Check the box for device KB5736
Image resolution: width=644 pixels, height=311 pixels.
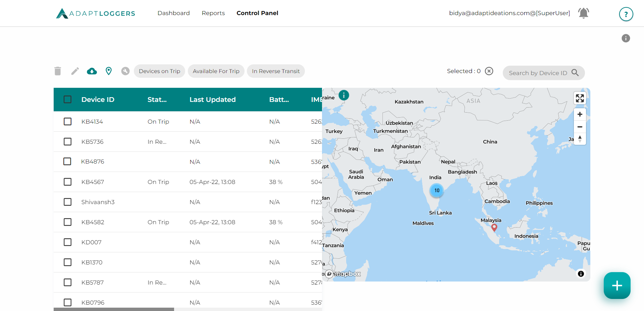click(x=67, y=141)
